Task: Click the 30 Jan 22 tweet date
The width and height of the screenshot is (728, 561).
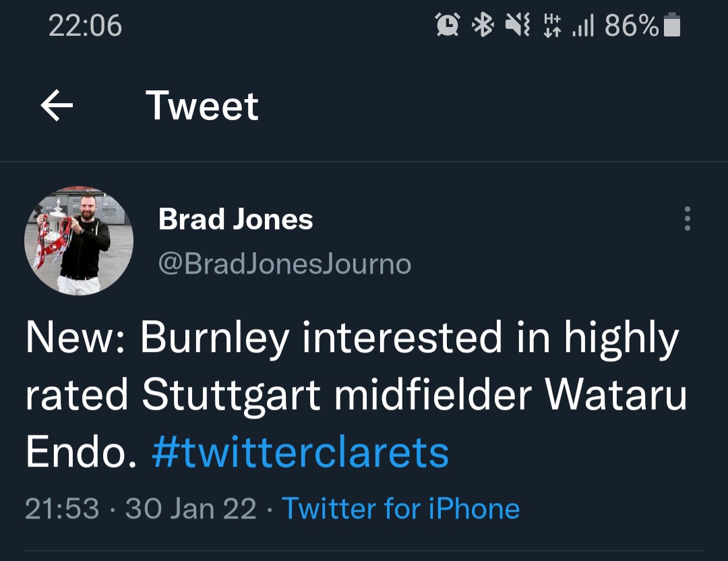Action: pyautogui.click(x=191, y=508)
